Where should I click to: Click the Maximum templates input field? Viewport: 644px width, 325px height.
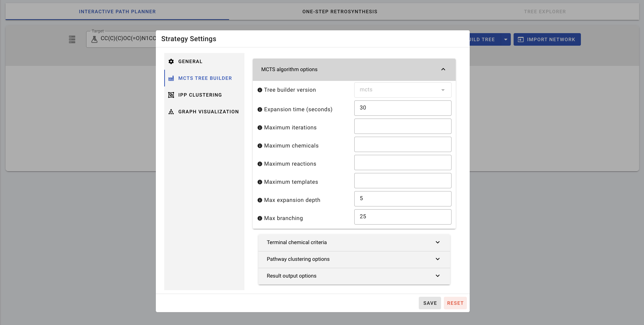403,181
